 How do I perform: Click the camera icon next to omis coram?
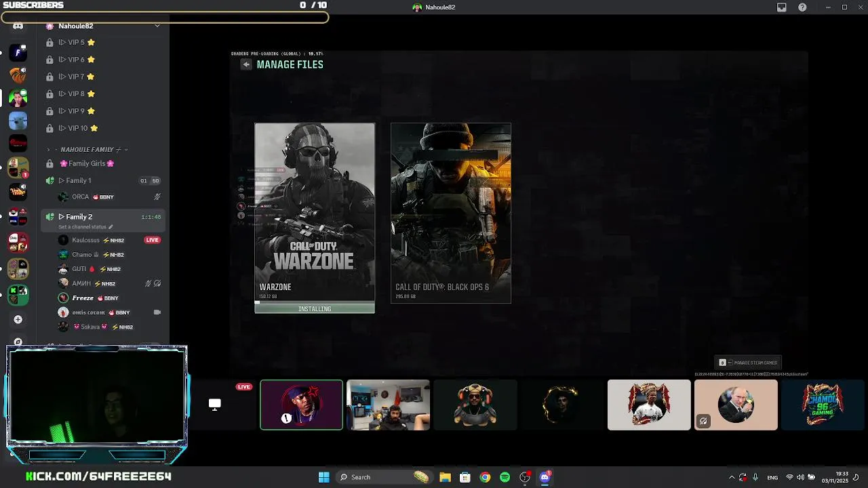[157, 312]
